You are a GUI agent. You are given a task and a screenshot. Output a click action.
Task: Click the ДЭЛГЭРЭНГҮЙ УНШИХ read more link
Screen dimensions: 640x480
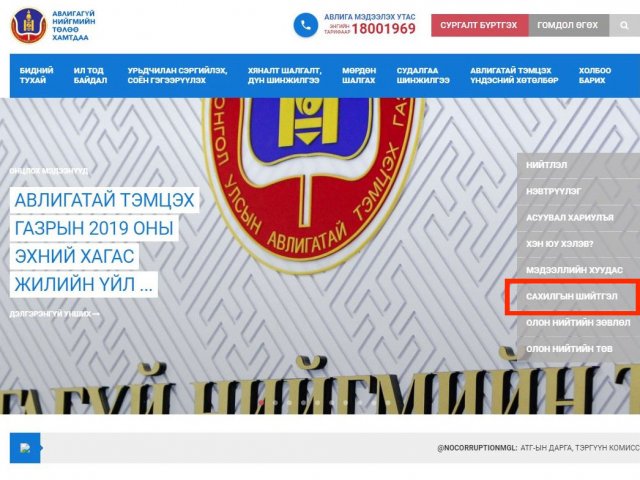pos(54,314)
